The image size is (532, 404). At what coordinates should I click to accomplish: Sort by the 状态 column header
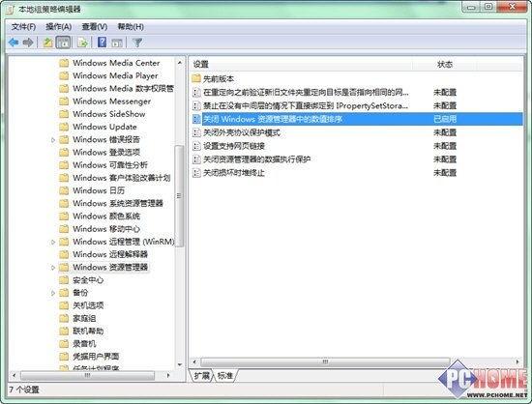[445, 65]
